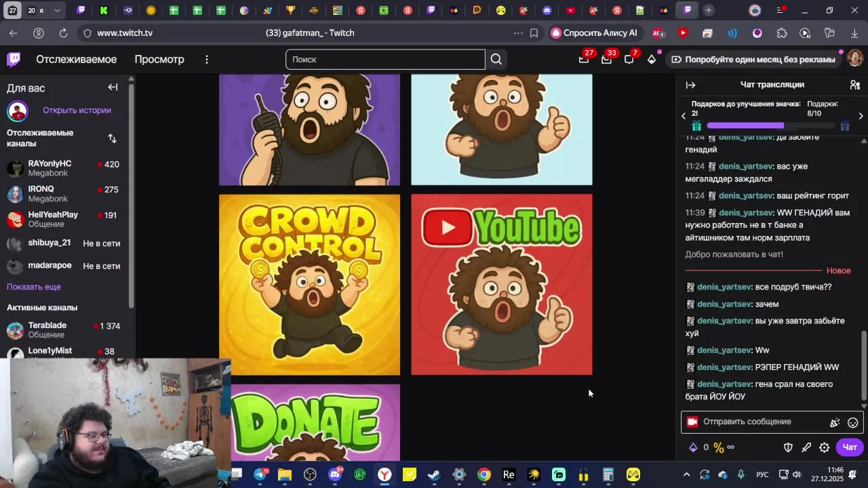Image resolution: width=868 pixels, height=488 pixels.
Task: Open madarapoe channel
Action: 64,266
